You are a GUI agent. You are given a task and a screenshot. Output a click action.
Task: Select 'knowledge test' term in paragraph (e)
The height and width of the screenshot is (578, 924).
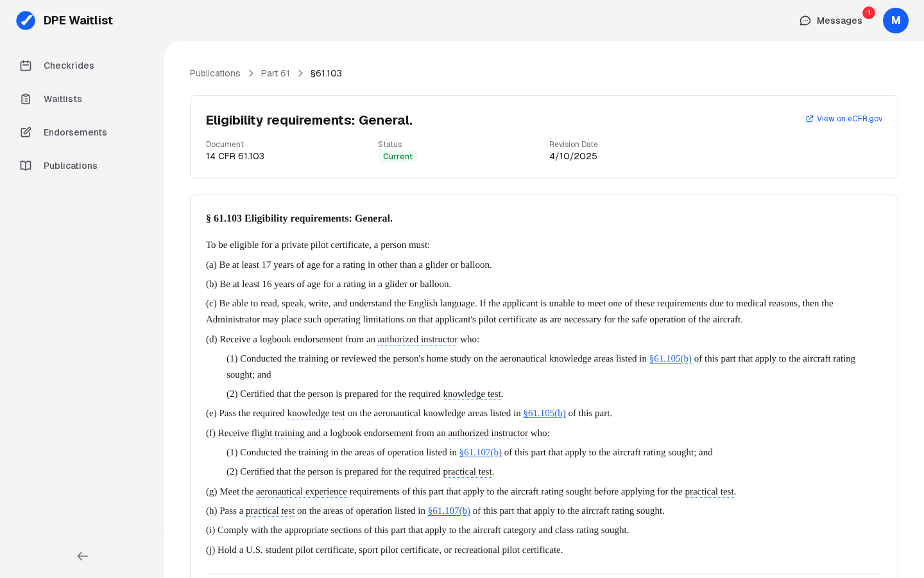316,413
